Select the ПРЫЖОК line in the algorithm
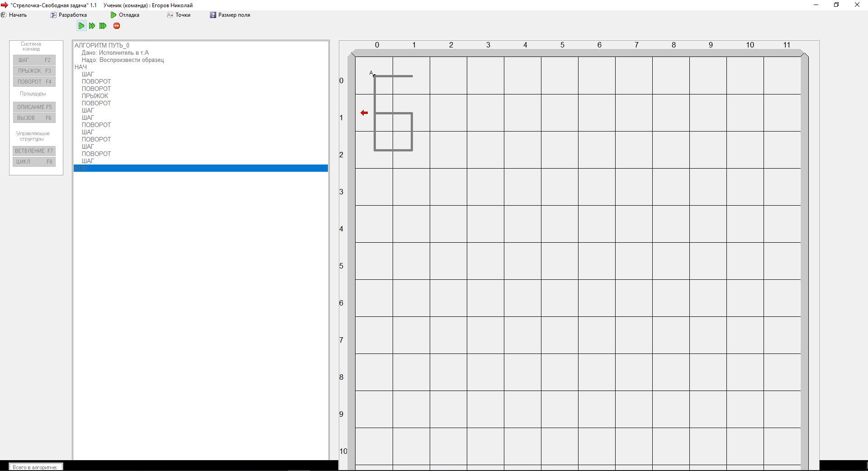 (x=95, y=96)
